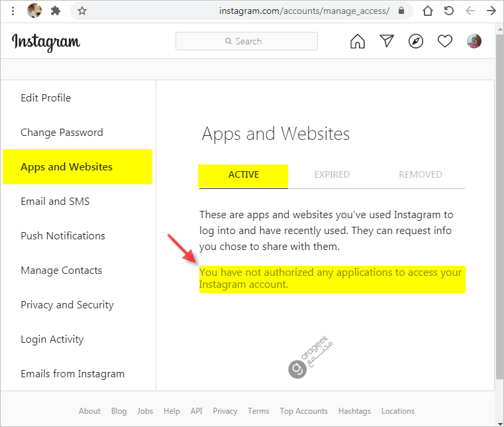The image size is (504, 427).
Task: Open the extensions puzzle icon
Action: point(56,11)
